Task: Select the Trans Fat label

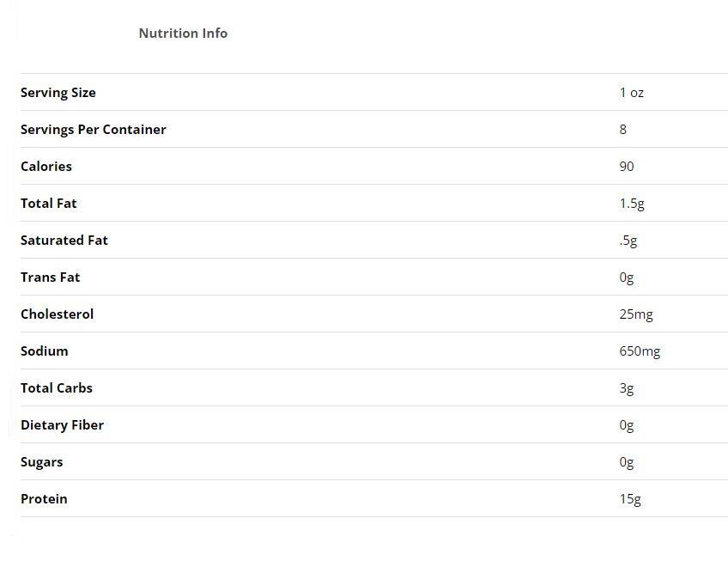Action: tap(51, 277)
